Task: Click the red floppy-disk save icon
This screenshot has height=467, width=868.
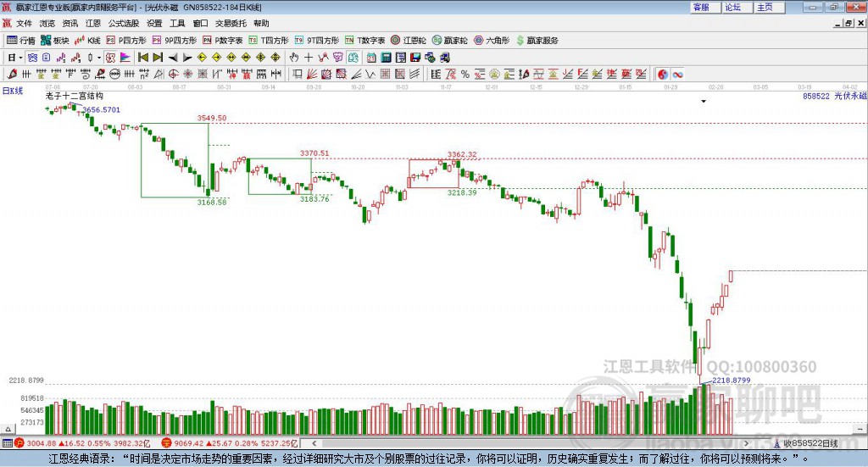Action: (x=415, y=58)
